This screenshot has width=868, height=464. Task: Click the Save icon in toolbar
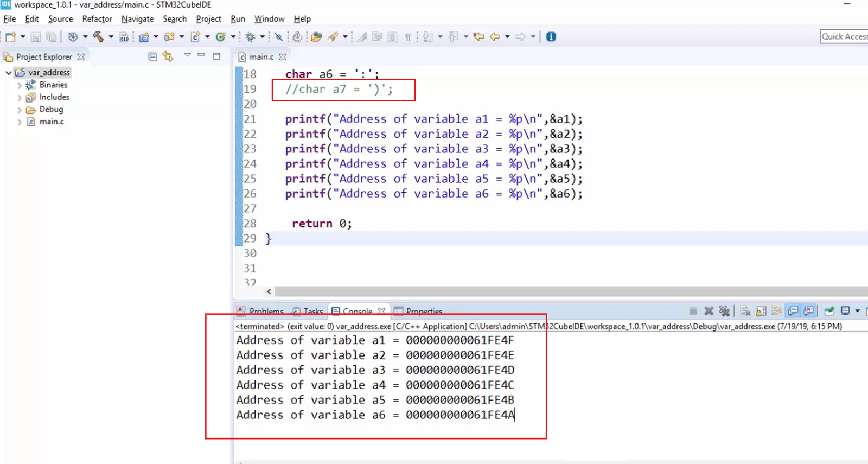(36, 37)
